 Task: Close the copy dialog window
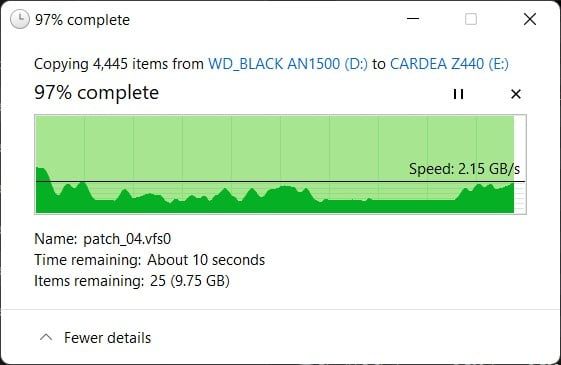click(530, 19)
